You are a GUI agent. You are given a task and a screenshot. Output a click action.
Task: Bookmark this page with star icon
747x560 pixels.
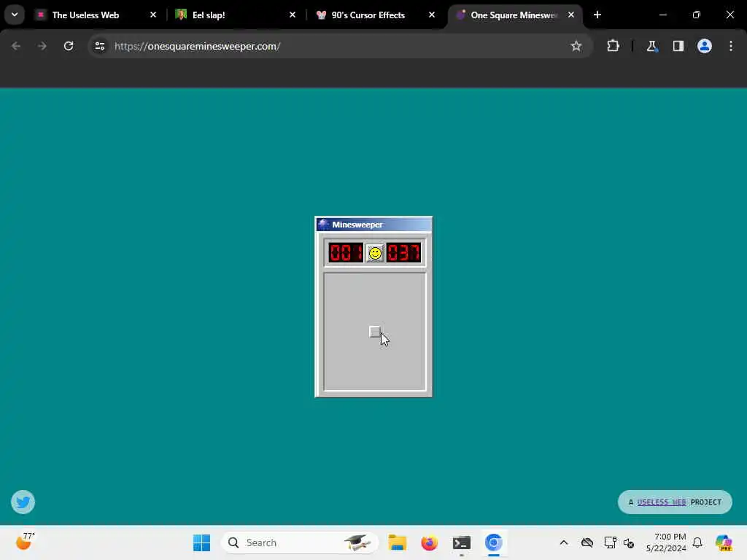[x=576, y=46]
